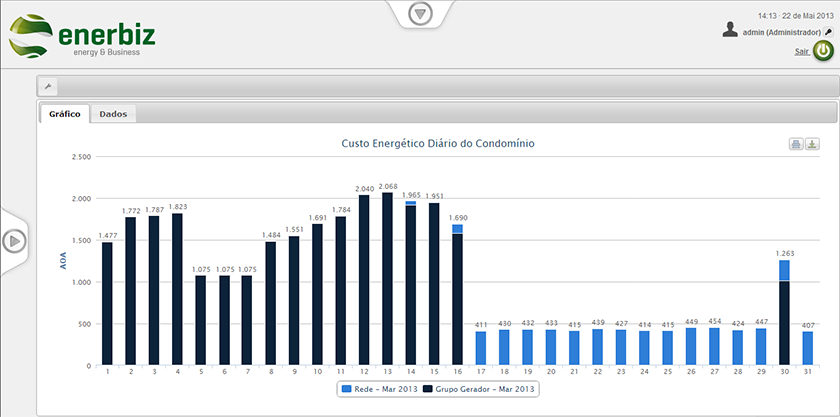
Task: Click the day 30 bar labeled 1.263
Action: point(784,312)
